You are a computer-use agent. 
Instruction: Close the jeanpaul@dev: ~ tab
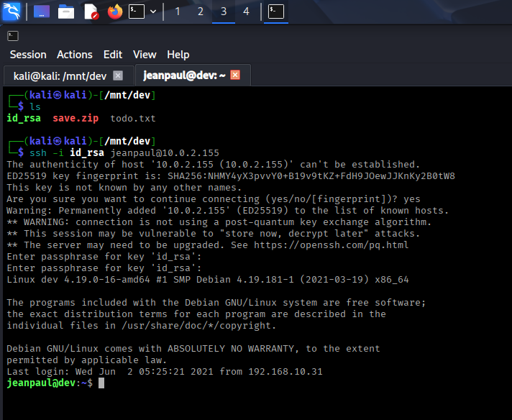[x=235, y=75]
